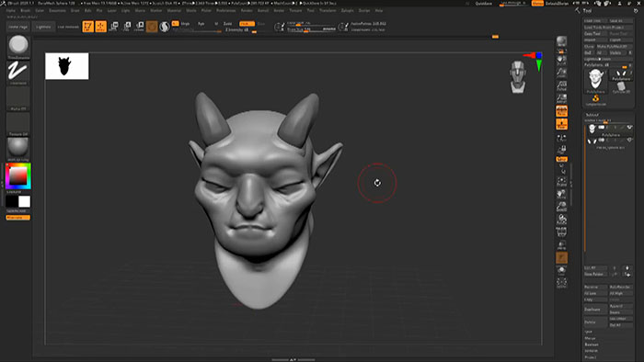Open the material sphere selector
Screen dimensions: 644x362
(x=18, y=149)
